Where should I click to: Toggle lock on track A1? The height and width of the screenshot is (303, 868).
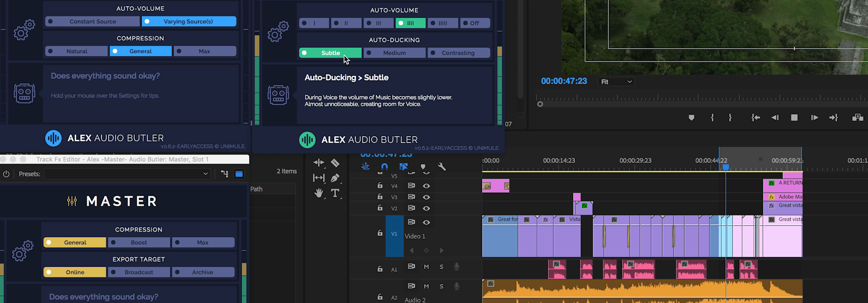[380, 268]
